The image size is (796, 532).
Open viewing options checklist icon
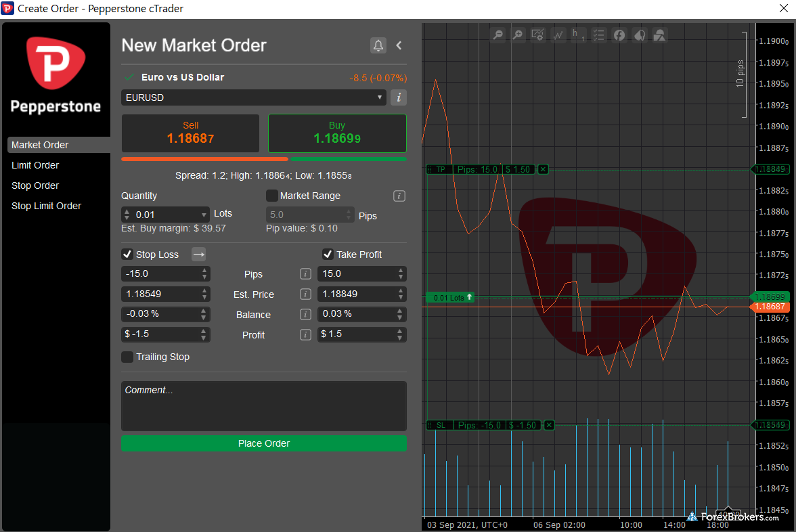point(598,35)
